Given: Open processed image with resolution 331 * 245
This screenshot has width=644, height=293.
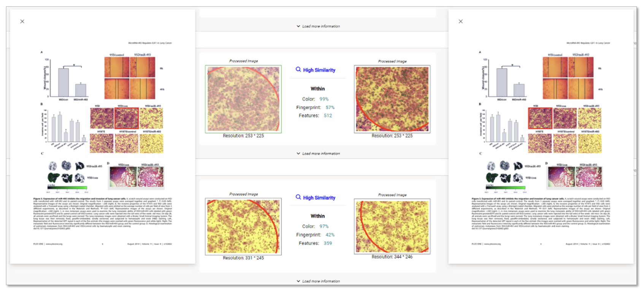Looking at the screenshot, I should pos(243,227).
